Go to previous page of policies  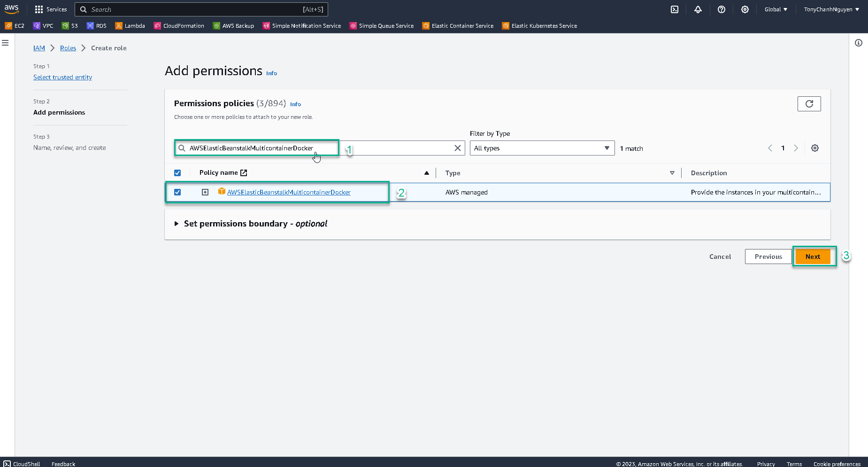[770, 148]
